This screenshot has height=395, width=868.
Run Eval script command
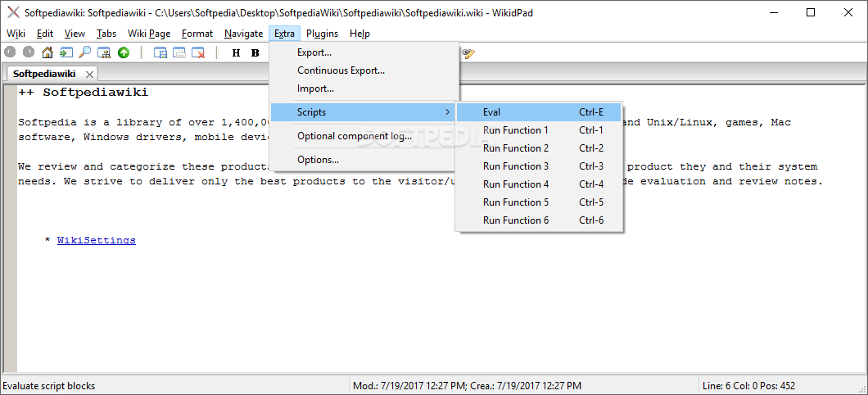pos(539,112)
